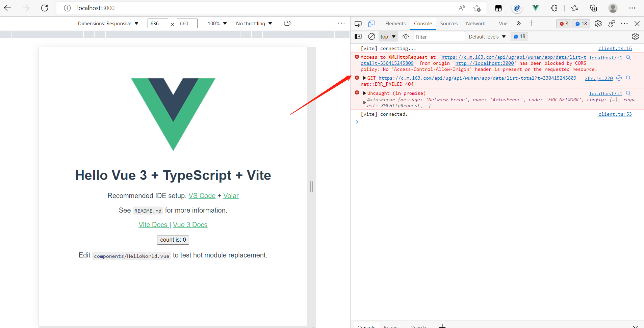
Task: Switch to the Sources tab
Action: tap(449, 24)
